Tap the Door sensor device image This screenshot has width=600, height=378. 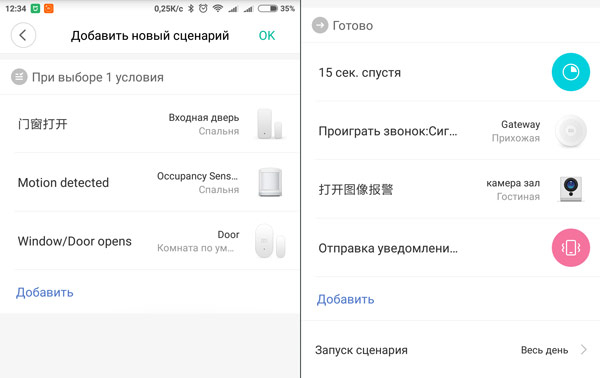point(270,241)
